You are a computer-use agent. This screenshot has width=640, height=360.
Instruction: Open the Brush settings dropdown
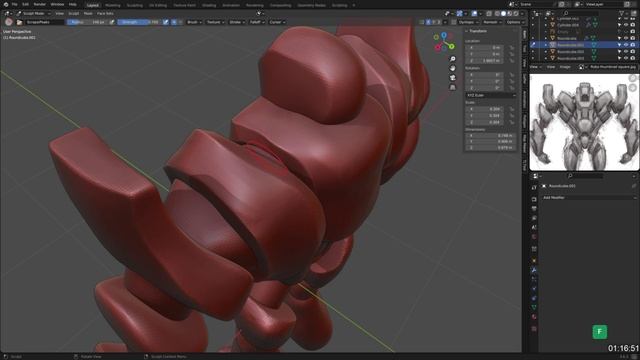(194, 22)
